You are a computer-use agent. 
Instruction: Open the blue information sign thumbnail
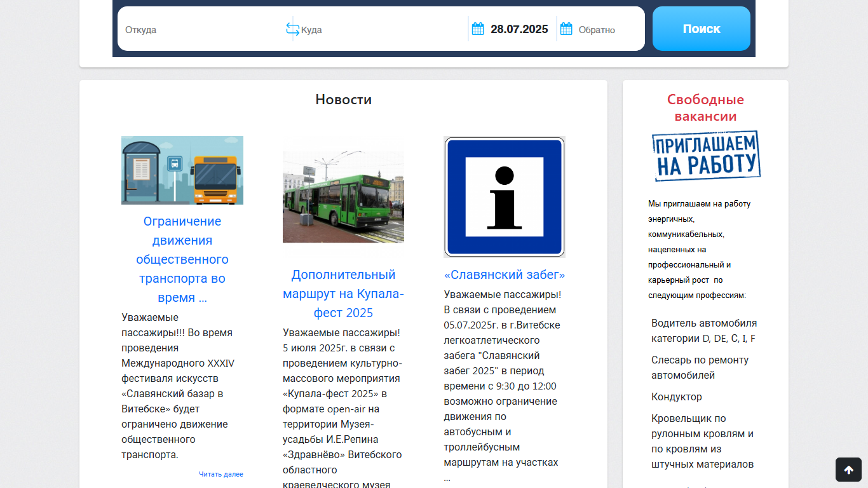(x=505, y=197)
